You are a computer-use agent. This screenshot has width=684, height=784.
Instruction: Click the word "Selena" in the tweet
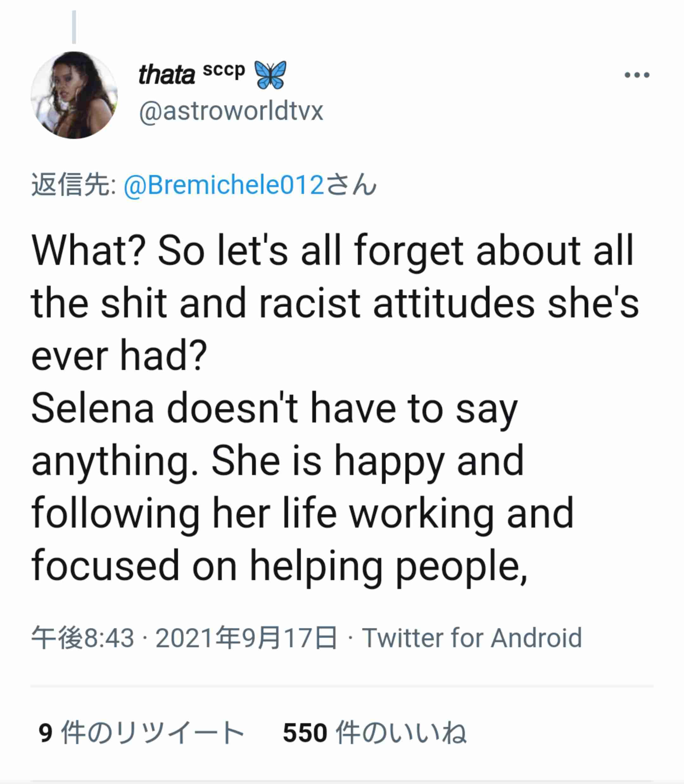92,408
